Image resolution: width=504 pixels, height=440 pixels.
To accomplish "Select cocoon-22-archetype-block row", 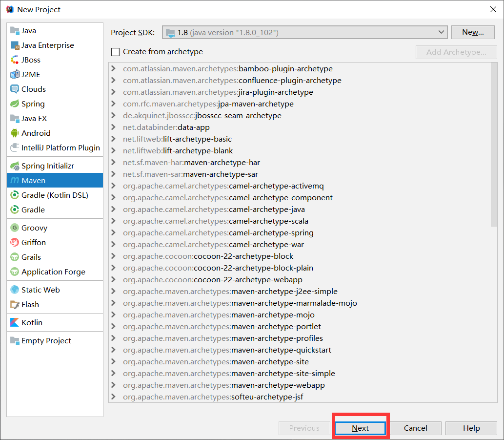I will click(x=300, y=256).
